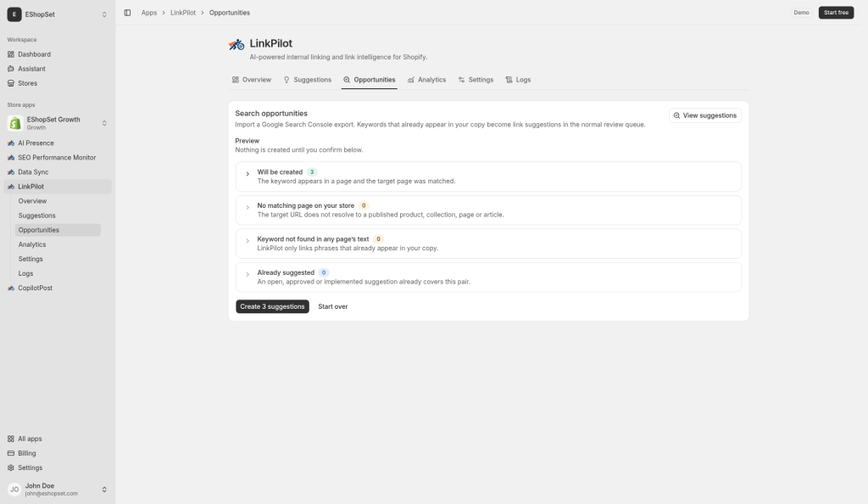868x504 pixels.
Task: Expand the Already suggested row
Action: [488, 277]
